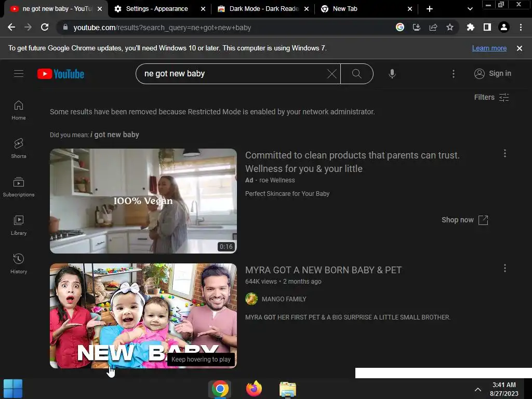Viewport: 532px width, 399px height.
Task: Dismiss the Chrome update banner
Action: 520,48
